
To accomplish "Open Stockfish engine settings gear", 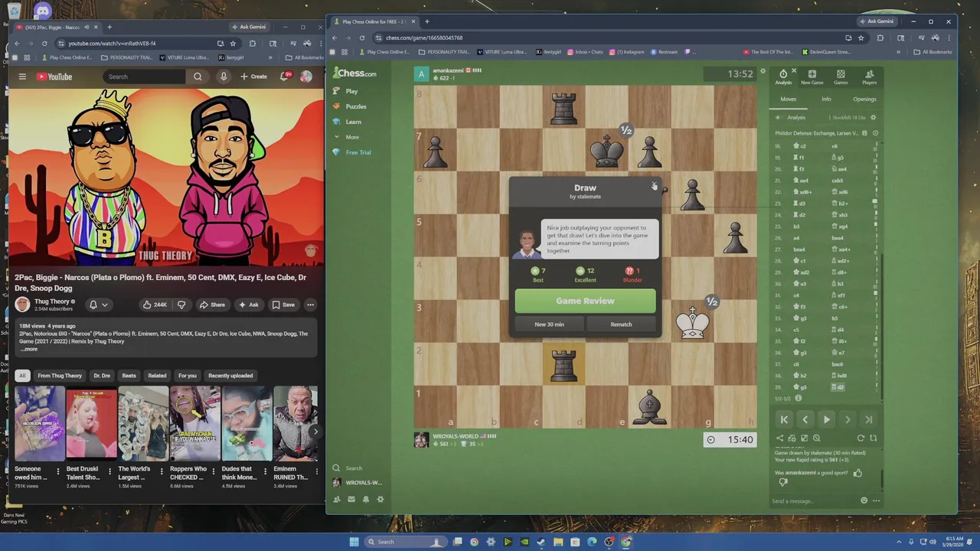I will point(873,117).
